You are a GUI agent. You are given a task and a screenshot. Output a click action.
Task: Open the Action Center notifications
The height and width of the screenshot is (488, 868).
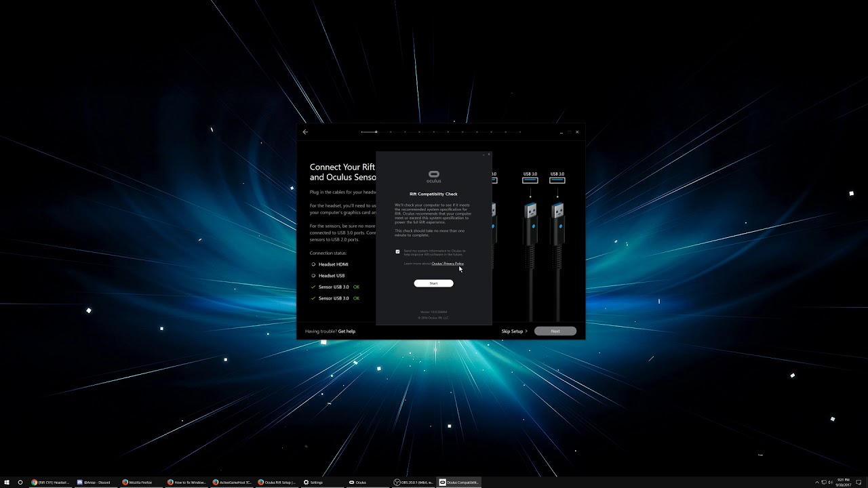coord(860,483)
